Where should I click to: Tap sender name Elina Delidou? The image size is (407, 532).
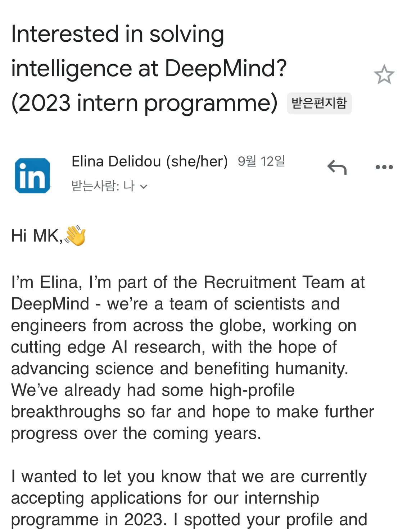[116, 161]
